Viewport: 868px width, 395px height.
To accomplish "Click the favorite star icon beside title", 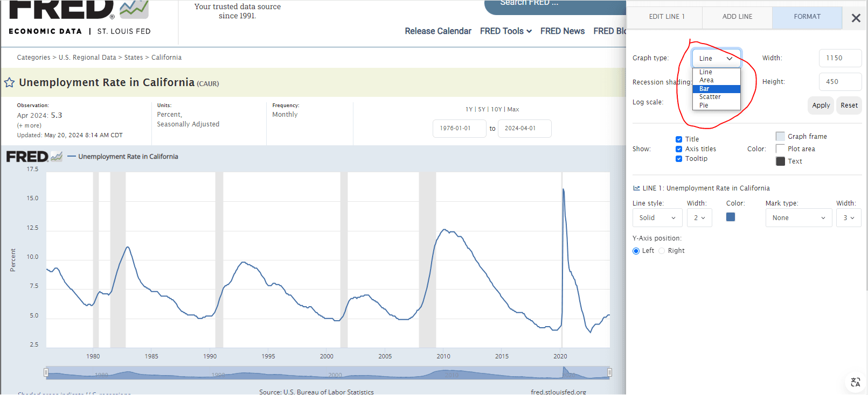I will pyautogui.click(x=9, y=83).
